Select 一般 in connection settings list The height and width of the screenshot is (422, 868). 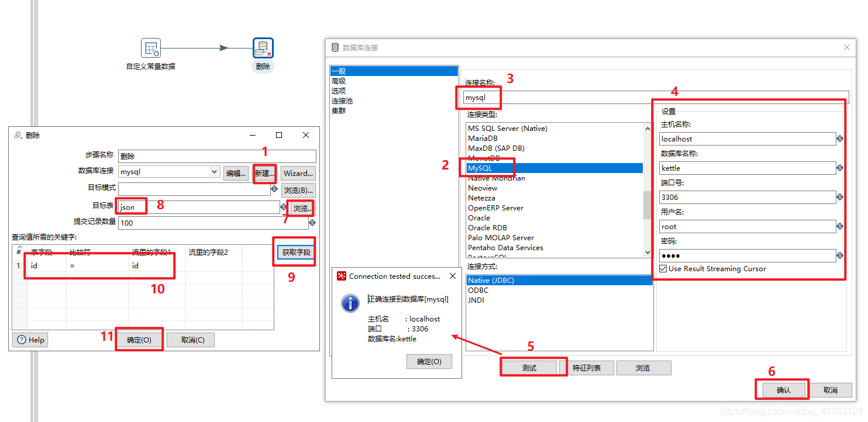(394, 71)
